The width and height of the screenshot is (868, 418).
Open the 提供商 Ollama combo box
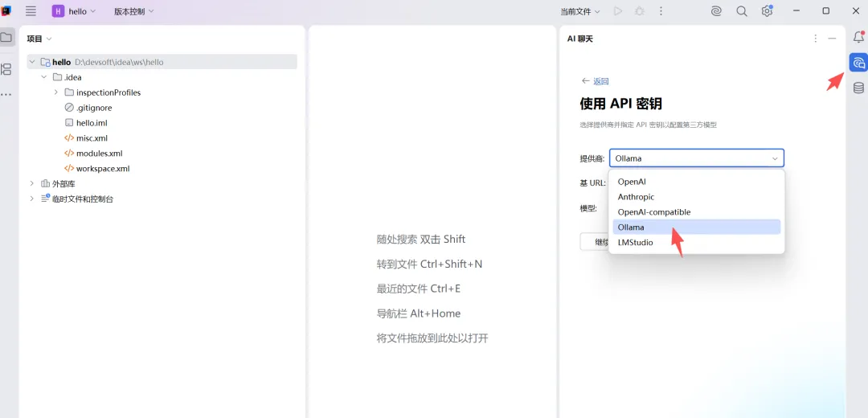click(x=696, y=158)
